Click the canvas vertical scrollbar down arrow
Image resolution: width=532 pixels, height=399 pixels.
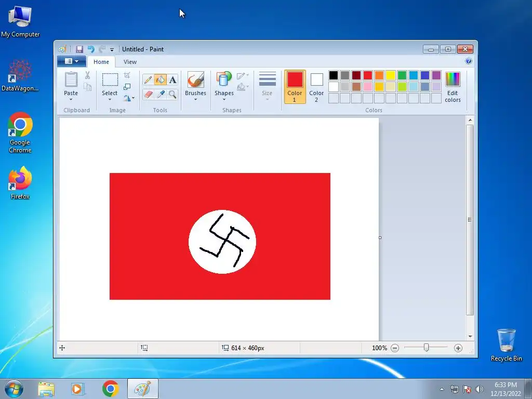(470, 336)
